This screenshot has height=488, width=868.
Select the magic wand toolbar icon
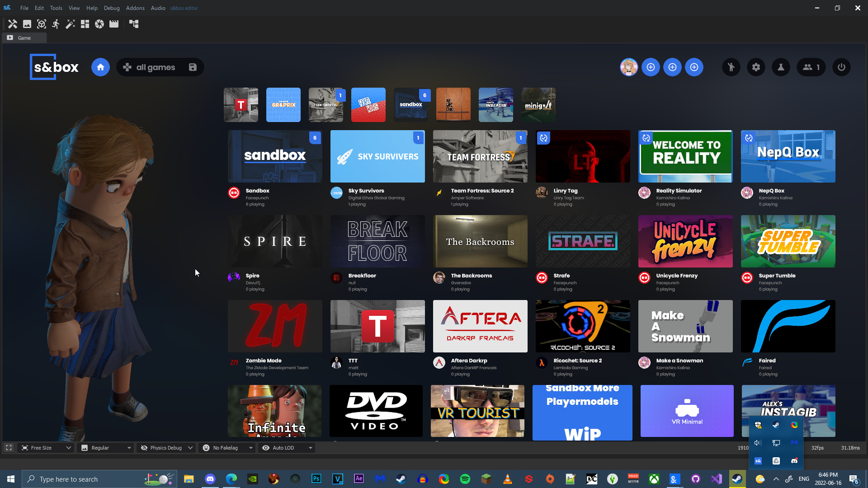click(70, 24)
